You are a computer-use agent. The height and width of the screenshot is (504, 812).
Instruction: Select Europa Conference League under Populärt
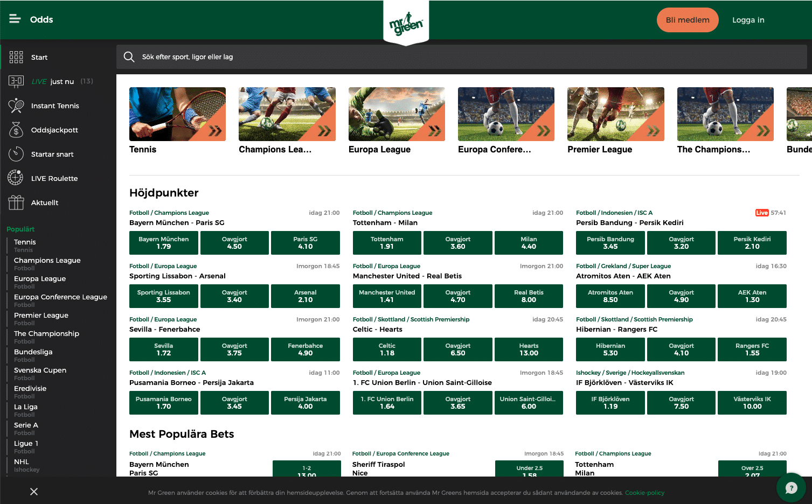coord(60,297)
